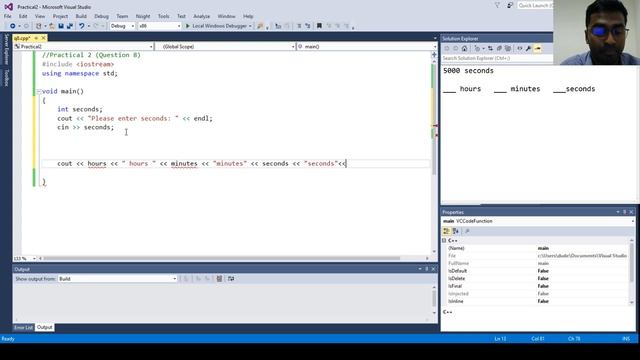Viewport: 640px width, 360px height.
Task: Open the Tools menu
Action: click(163, 16)
